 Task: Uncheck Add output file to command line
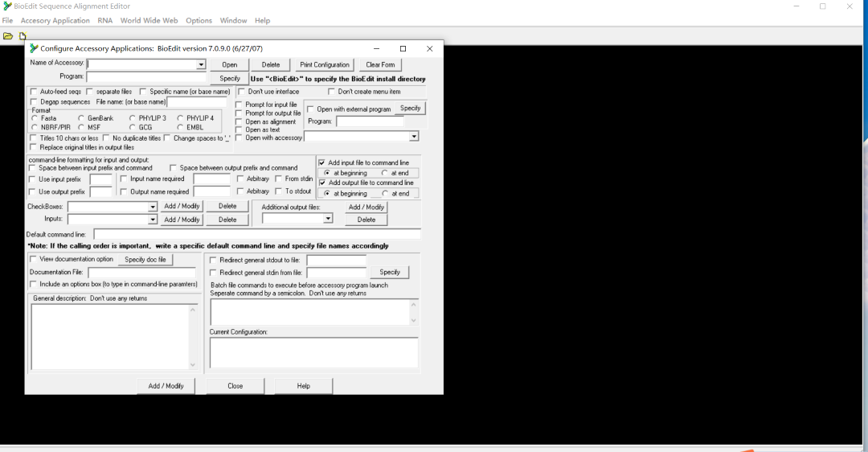pos(322,183)
